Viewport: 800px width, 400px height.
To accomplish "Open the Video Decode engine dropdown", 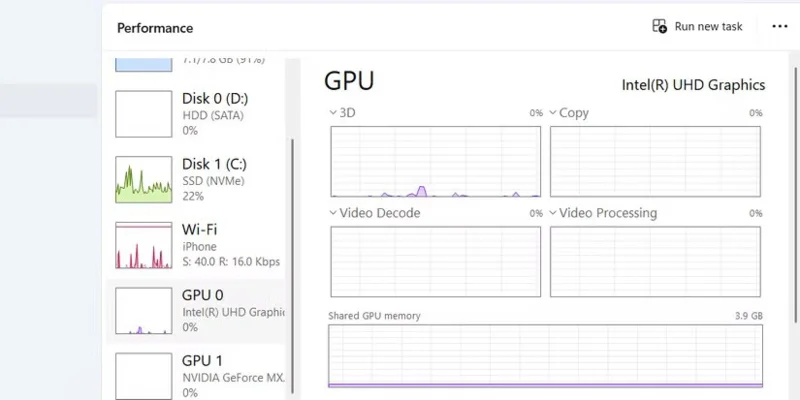I will coord(333,213).
